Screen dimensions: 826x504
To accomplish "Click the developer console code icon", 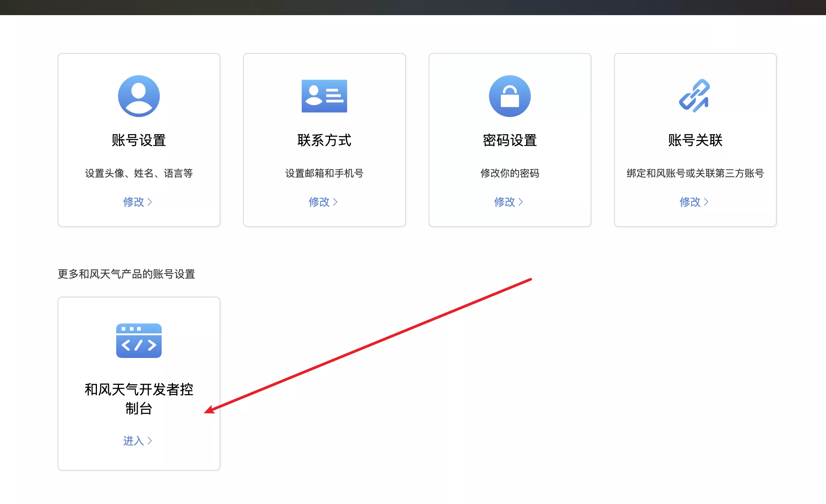I will point(139,341).
